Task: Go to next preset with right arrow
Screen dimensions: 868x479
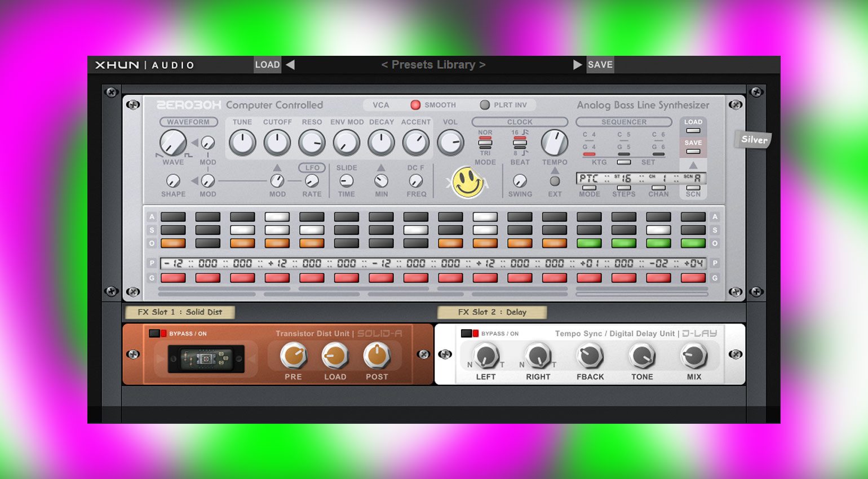Action: 577,65
